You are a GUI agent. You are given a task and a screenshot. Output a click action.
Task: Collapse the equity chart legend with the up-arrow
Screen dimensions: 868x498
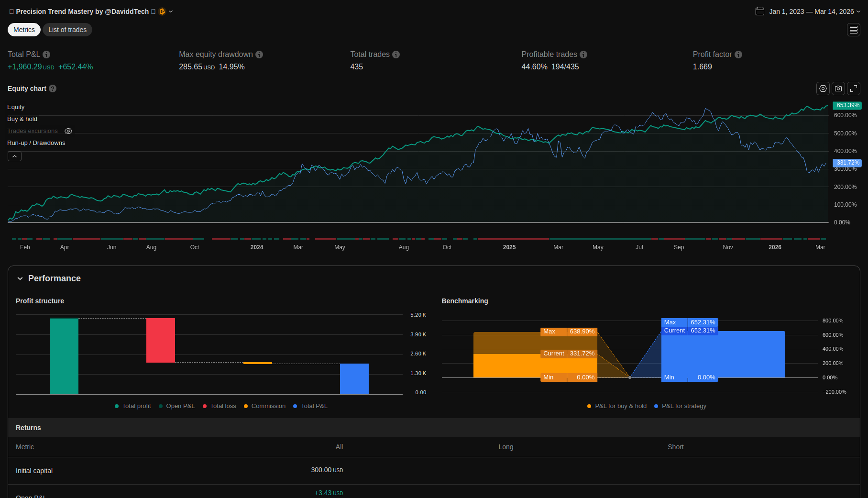click(14, 156)
